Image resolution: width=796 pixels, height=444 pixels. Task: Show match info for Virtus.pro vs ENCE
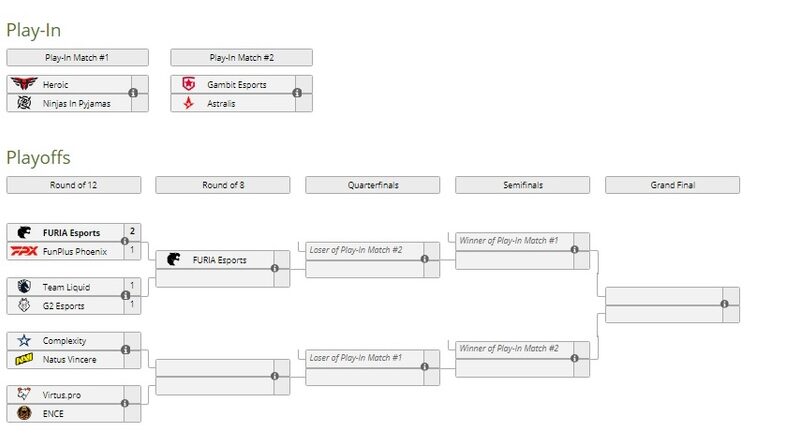click(x=125, y=404)
